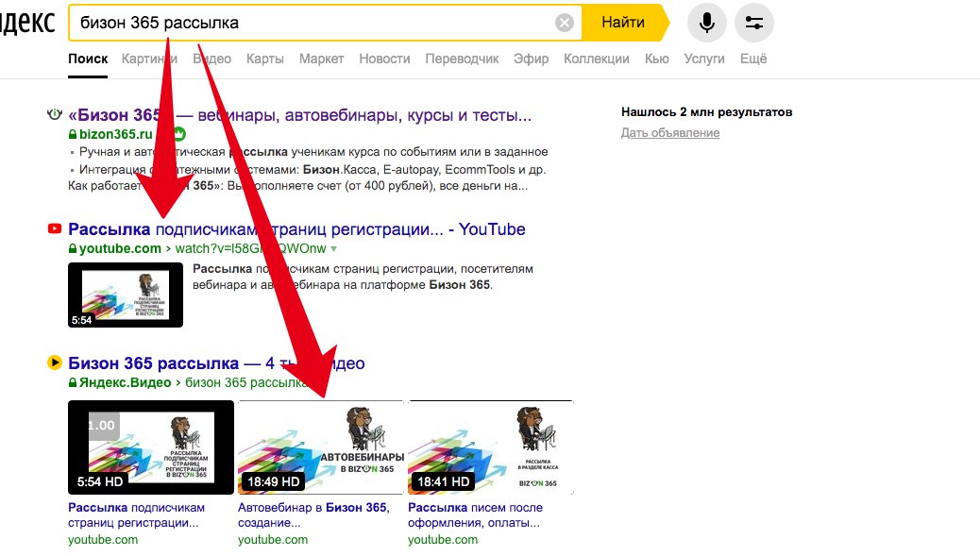Open the 5:54 HD video thumbnail

(151, 447)
